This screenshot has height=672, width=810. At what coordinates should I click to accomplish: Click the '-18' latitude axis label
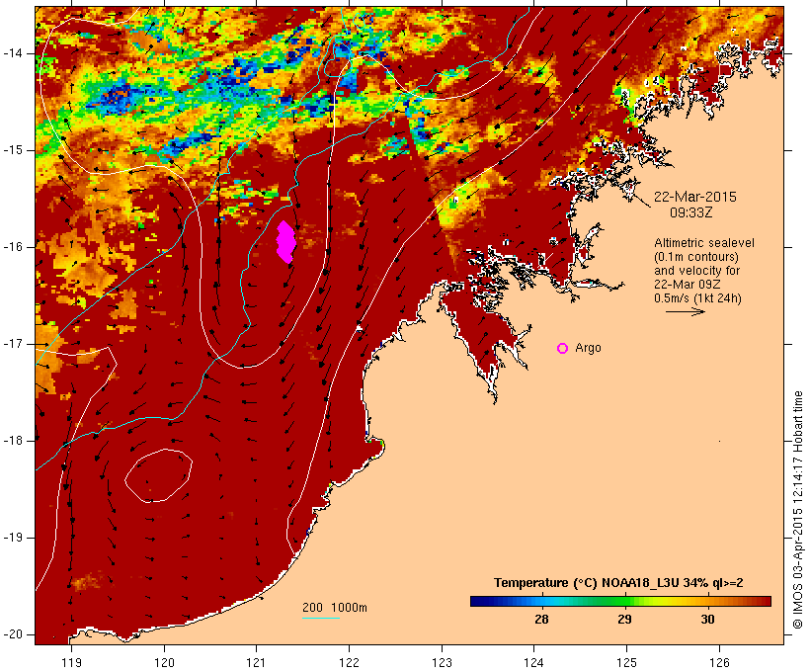[13, 441]
